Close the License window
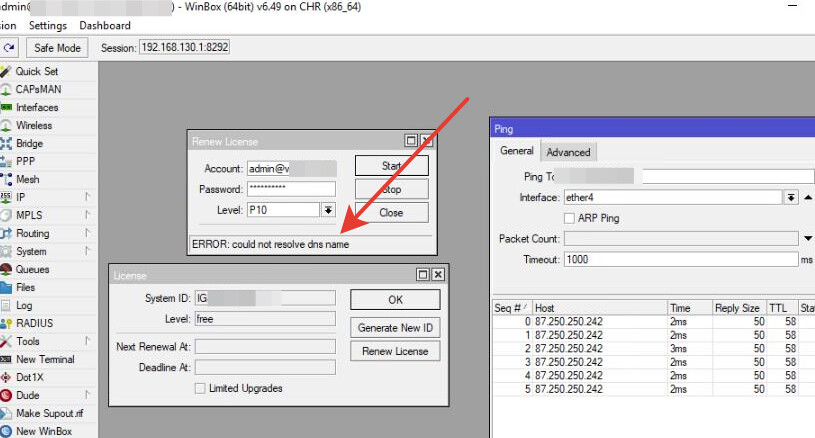This screenshot has height=438, width=815. click(x=438, y=274)
